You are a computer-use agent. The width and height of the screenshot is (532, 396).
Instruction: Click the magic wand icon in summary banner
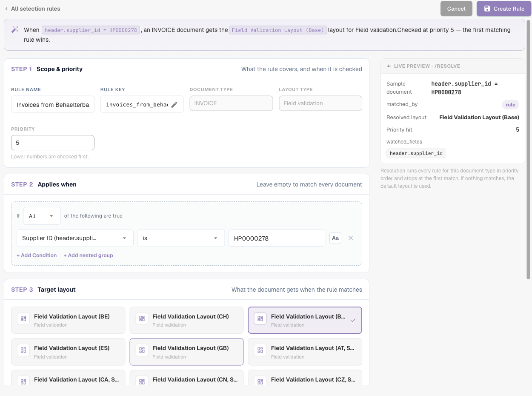(x=15, y=29)
